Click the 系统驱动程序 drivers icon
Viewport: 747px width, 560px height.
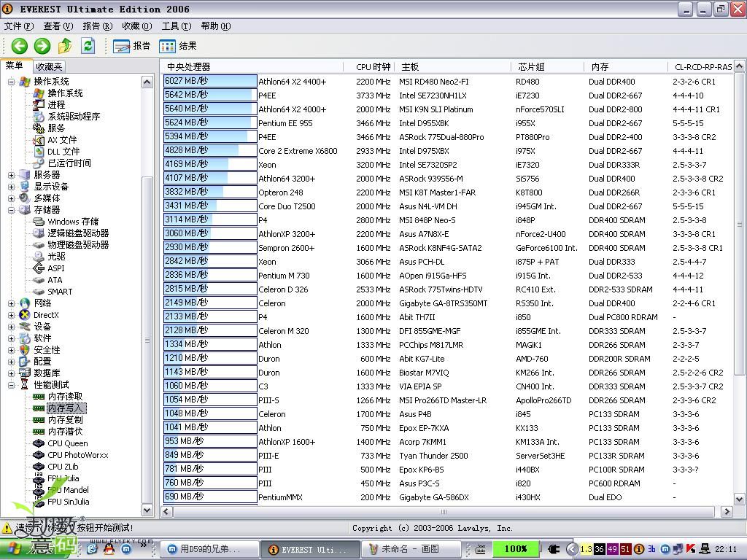tap(39, 116)
